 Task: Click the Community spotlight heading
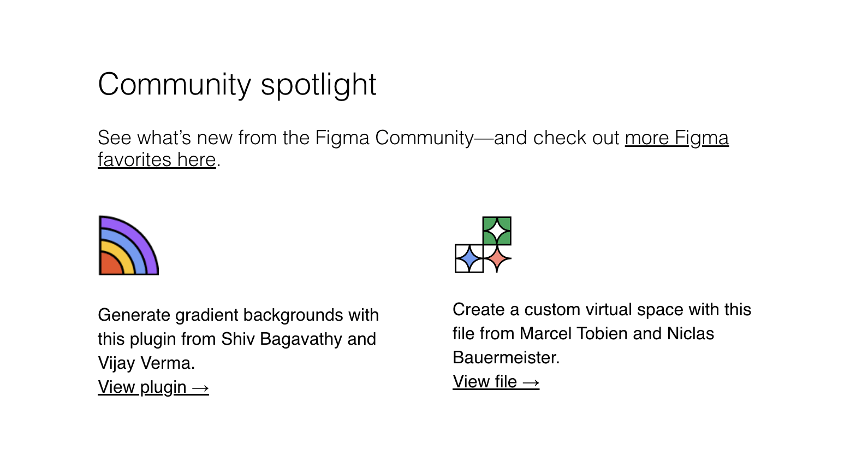pos(237,85)
